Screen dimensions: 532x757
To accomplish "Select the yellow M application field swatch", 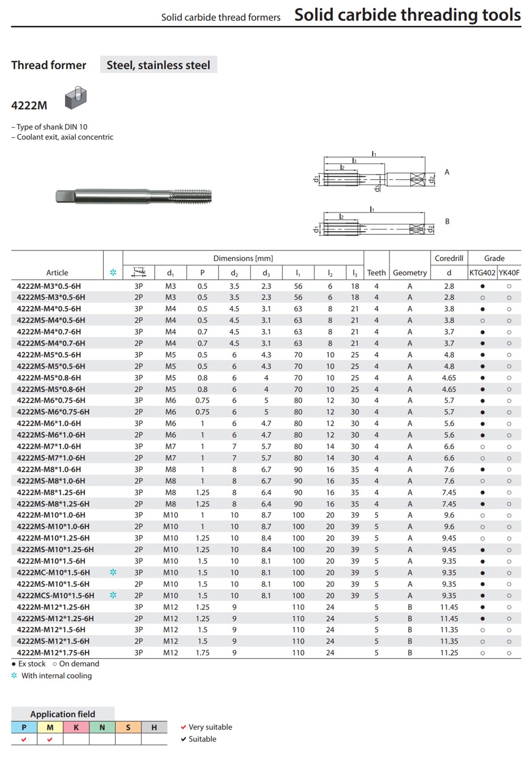I will point(50,727).
